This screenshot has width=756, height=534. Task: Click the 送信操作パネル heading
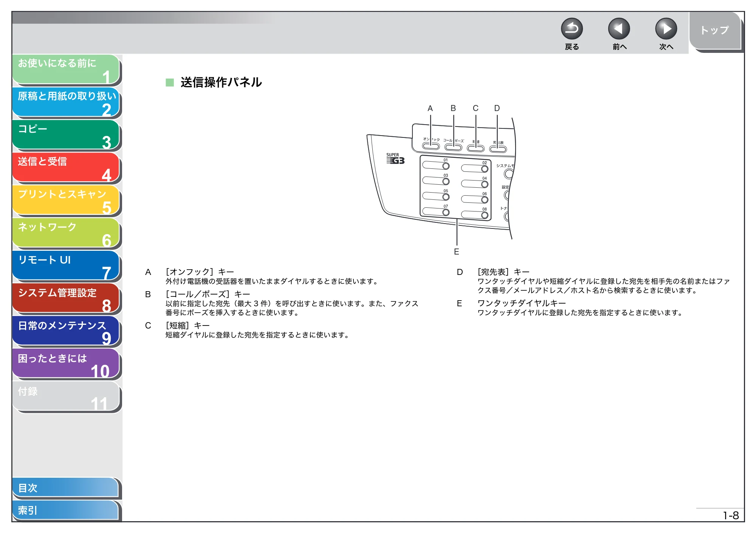221,82
